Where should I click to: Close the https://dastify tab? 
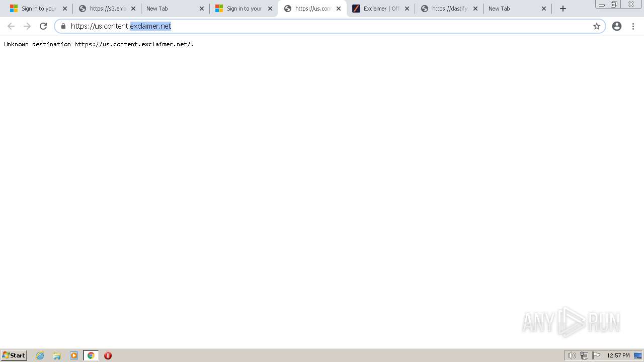pos(475,9)
